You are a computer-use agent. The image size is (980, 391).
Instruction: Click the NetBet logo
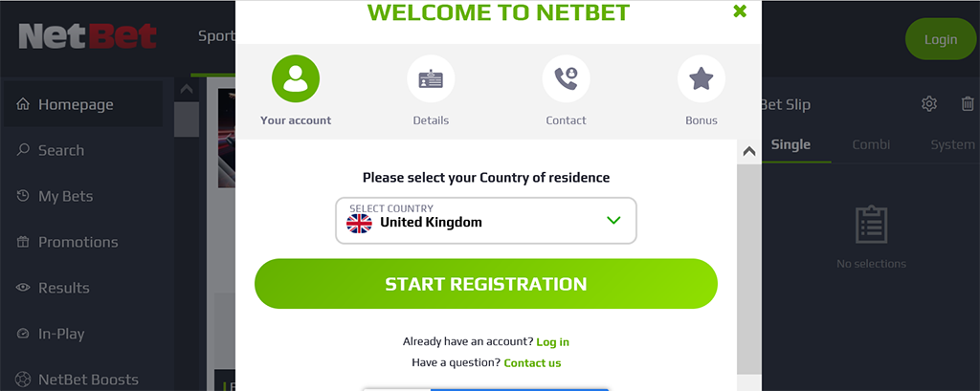87,38
